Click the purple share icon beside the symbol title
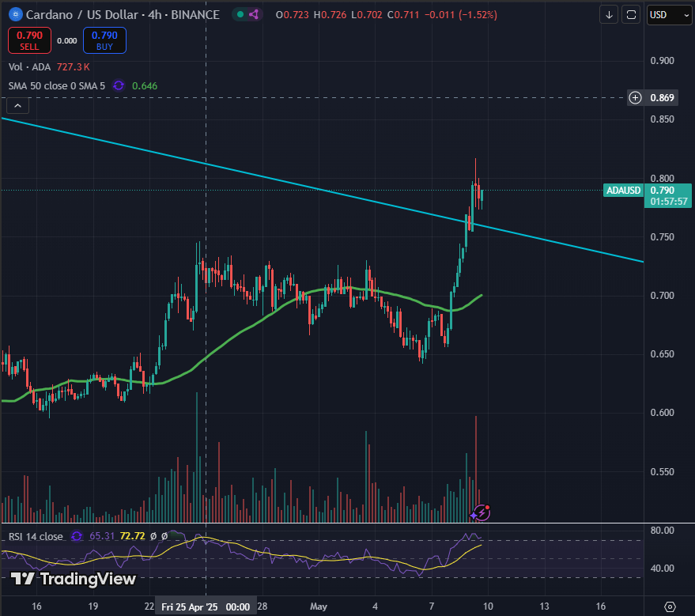 coord(254,14)
